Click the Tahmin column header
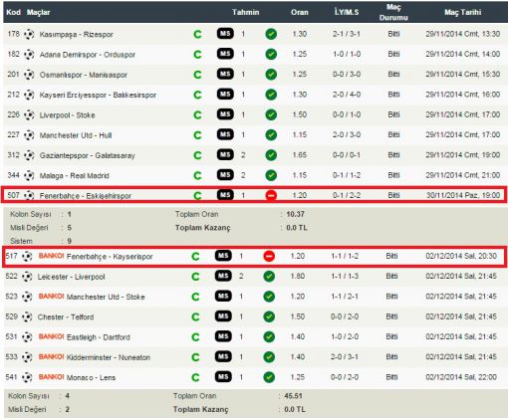 [245, 12]
